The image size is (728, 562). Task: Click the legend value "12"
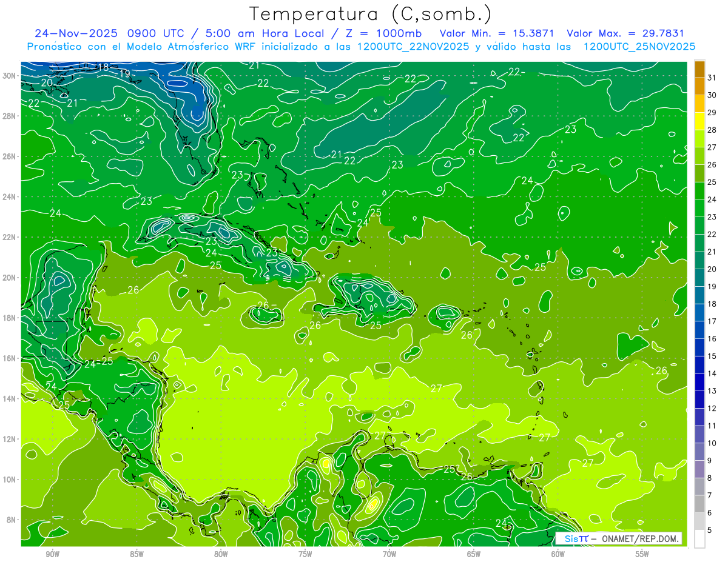(712, 409)
